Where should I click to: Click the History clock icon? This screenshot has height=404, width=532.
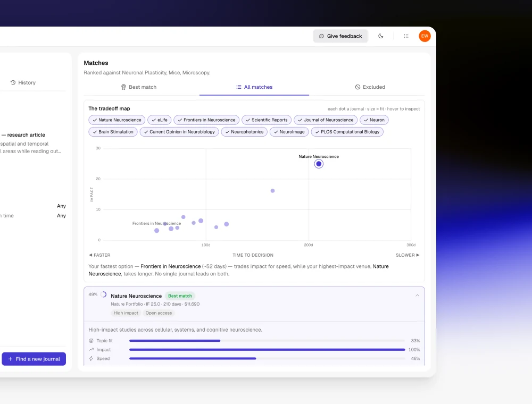13,82
